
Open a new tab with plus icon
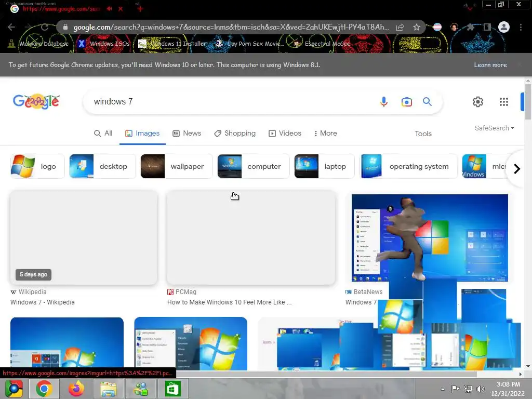tap(140, 8)
